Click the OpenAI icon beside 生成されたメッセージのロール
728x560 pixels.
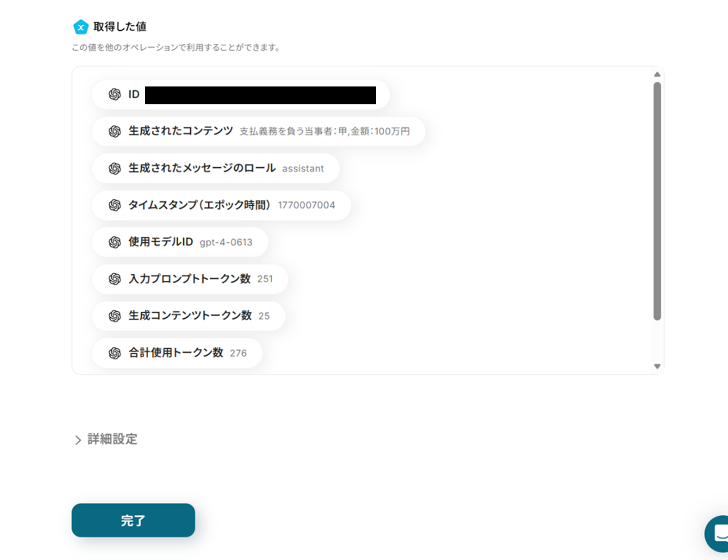point(114,168)
